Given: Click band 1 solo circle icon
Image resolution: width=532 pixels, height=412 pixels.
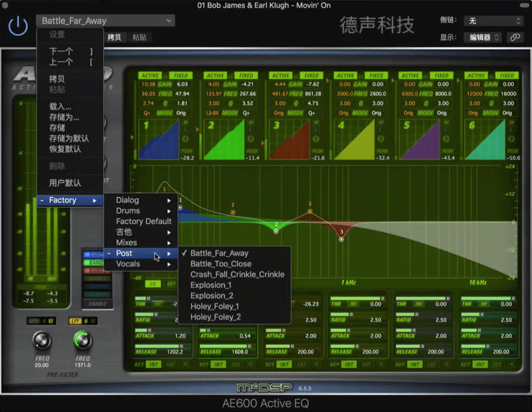Looking at the screenshot, I should [185, 139].
